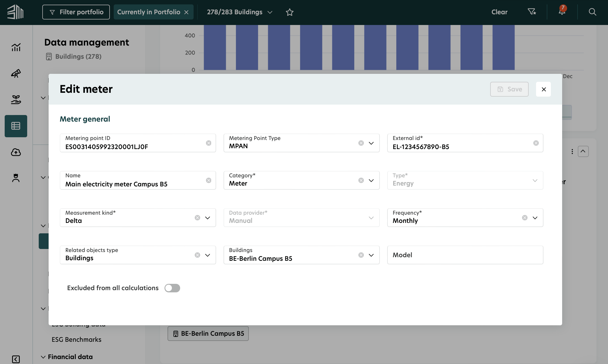Open the user admin sidebar icon
This screenshot has width=608, height=364.
click(16, 178)
